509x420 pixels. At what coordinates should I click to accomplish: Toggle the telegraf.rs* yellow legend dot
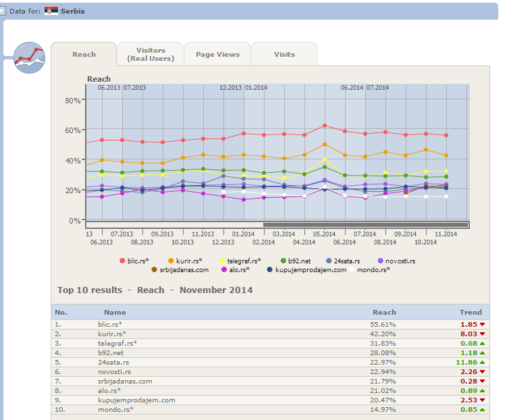(x=222, y=261)
